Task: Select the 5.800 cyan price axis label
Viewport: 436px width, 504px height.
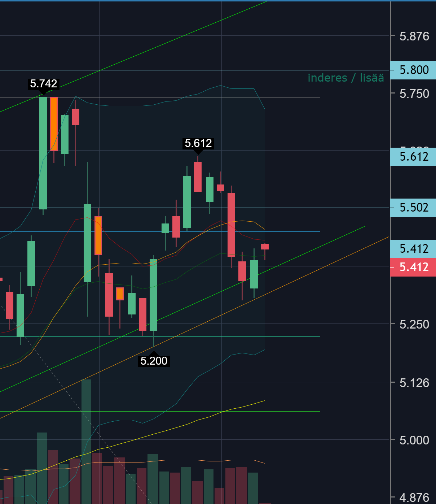Action: point(413,70)
